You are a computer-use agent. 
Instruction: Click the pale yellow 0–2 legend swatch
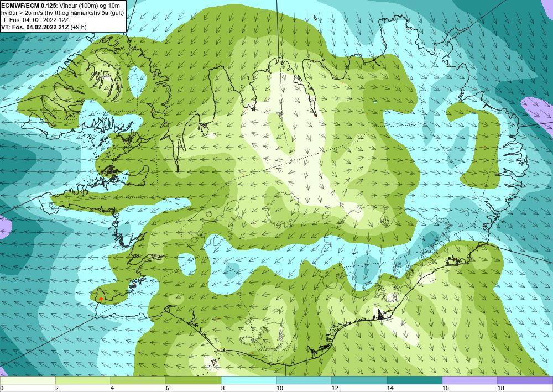point(28,380)
